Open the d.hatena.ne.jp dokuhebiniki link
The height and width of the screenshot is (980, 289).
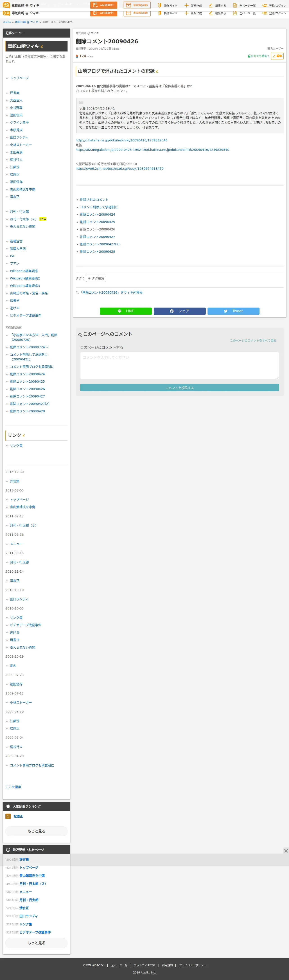[x=122, y=140]
